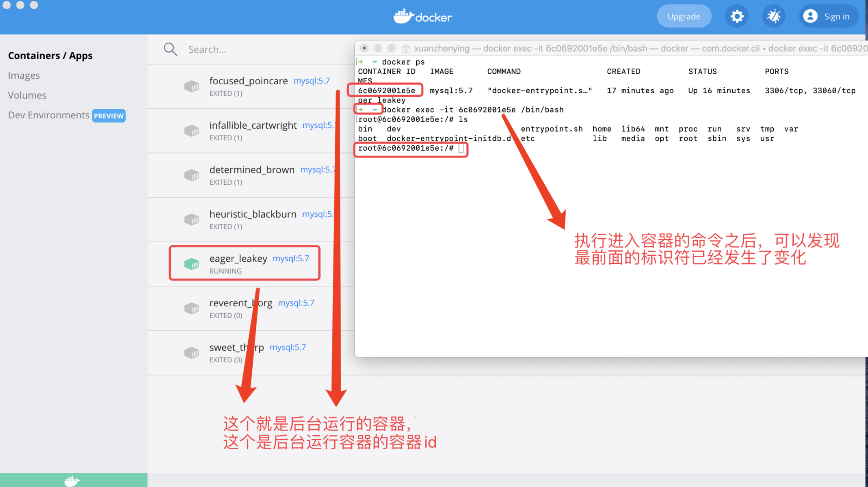Viewport: 868px width, 487px height.
Task: Click docker exec -it command in terminal
Action: [473, 110]
